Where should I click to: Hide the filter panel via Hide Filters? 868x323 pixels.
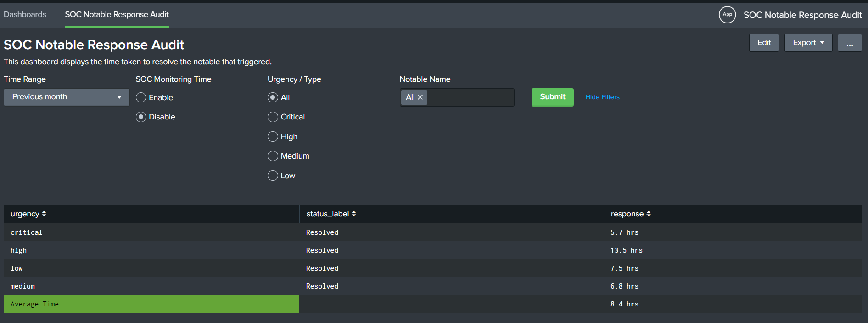(602, 97)
